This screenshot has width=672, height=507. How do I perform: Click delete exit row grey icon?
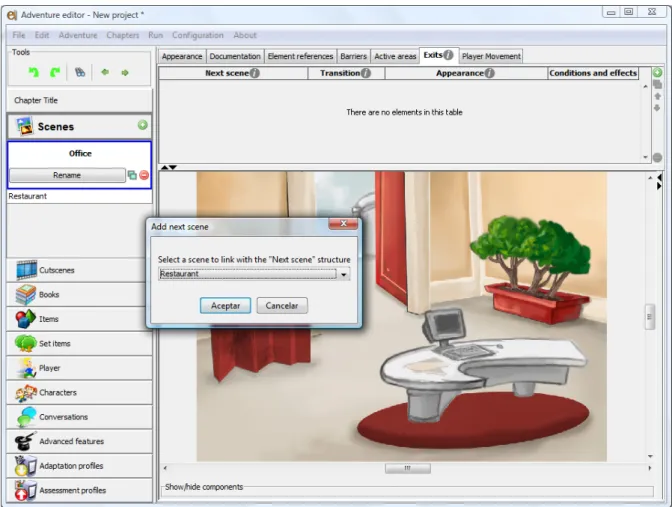point(657,158)
